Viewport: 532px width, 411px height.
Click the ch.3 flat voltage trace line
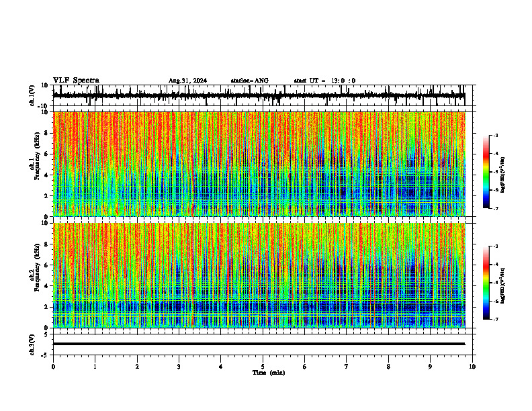point(259,344)
